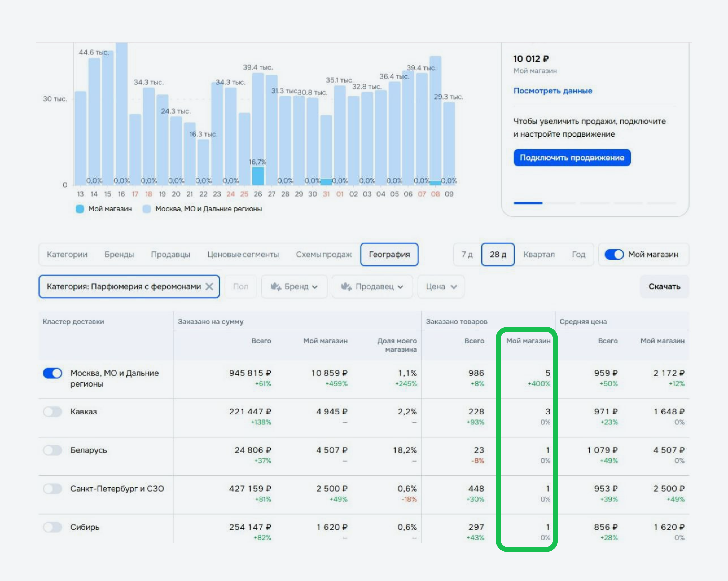Disable the Москва, МО и Дальние регионы toggle
The width and height of the screenshot is (728, 581).
[x=52, y=373]
